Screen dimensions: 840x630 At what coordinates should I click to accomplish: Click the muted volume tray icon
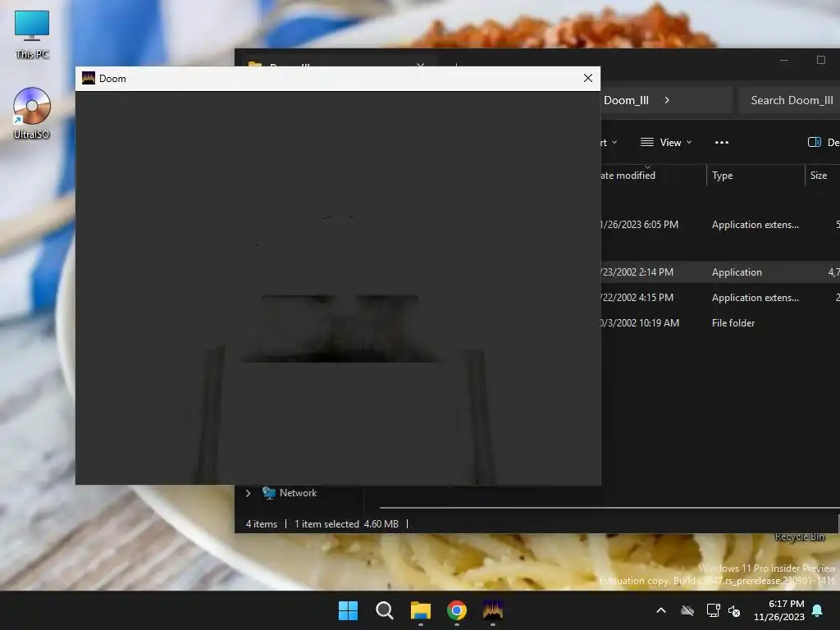(x=734, y=610)
